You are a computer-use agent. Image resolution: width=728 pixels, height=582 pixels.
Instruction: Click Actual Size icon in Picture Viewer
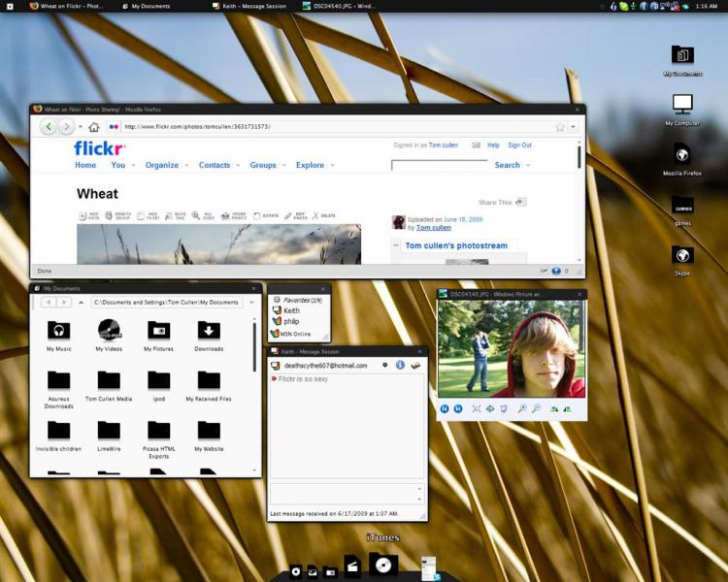[x=490, y=409]
